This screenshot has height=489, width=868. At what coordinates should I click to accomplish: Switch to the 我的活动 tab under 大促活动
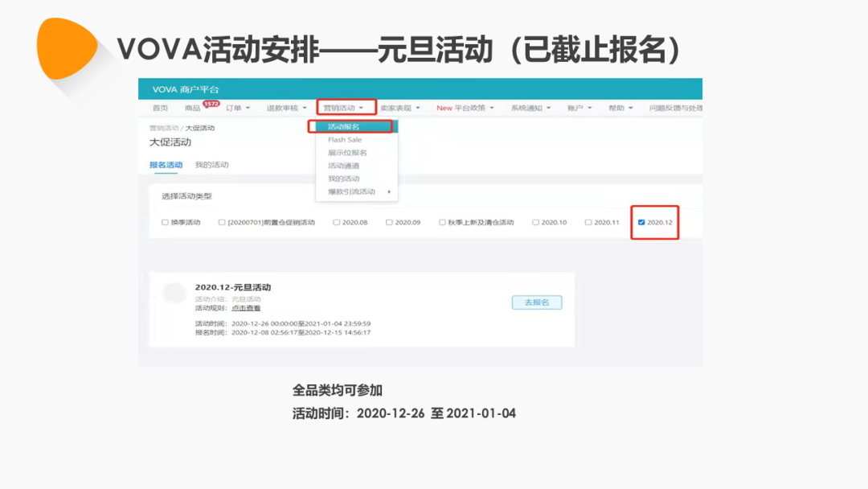pos(211,165)
